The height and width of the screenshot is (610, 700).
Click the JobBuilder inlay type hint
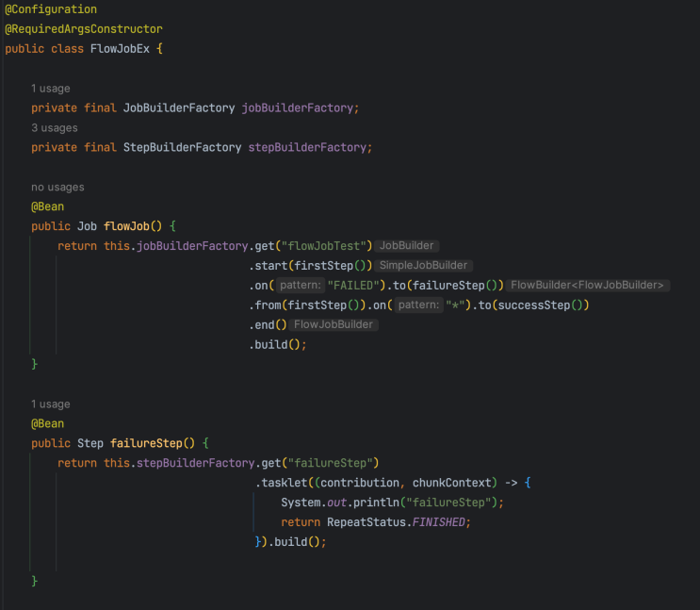coord(407,246)
